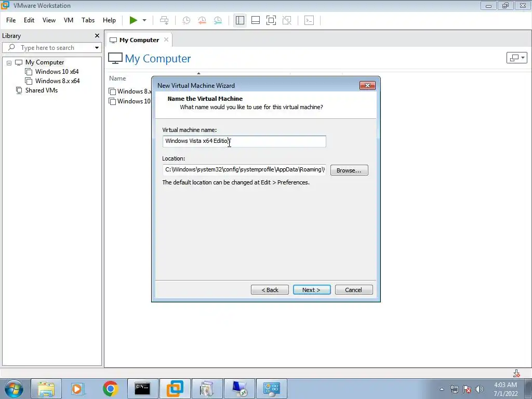Screen dimensions: 532x399
Task: Open the VM menu
Action: click(69, 20)
